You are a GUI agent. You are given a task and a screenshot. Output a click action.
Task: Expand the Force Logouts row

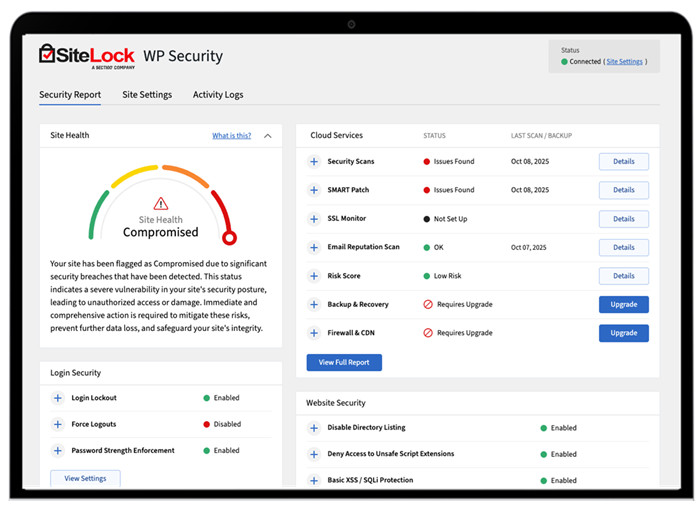point(57,424)
